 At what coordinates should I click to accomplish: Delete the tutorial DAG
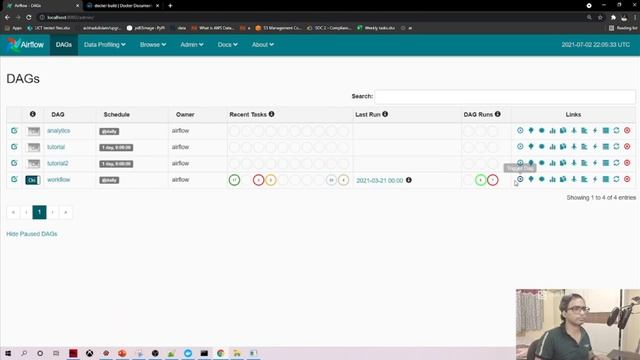[627, 147]
